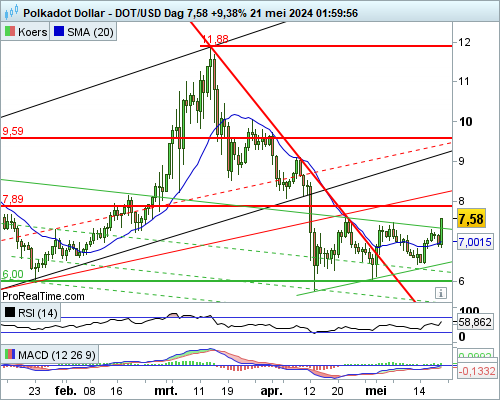Screen dimensions: 500x400
Task: Click the 7,89 resistance level label
Action: (x=13, y=199)
